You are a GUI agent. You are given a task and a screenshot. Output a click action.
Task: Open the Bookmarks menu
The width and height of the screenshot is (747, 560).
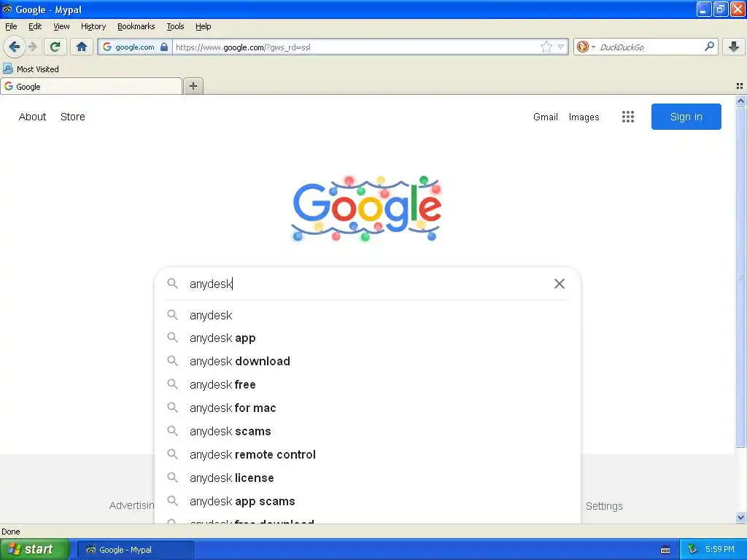[136, 26]
